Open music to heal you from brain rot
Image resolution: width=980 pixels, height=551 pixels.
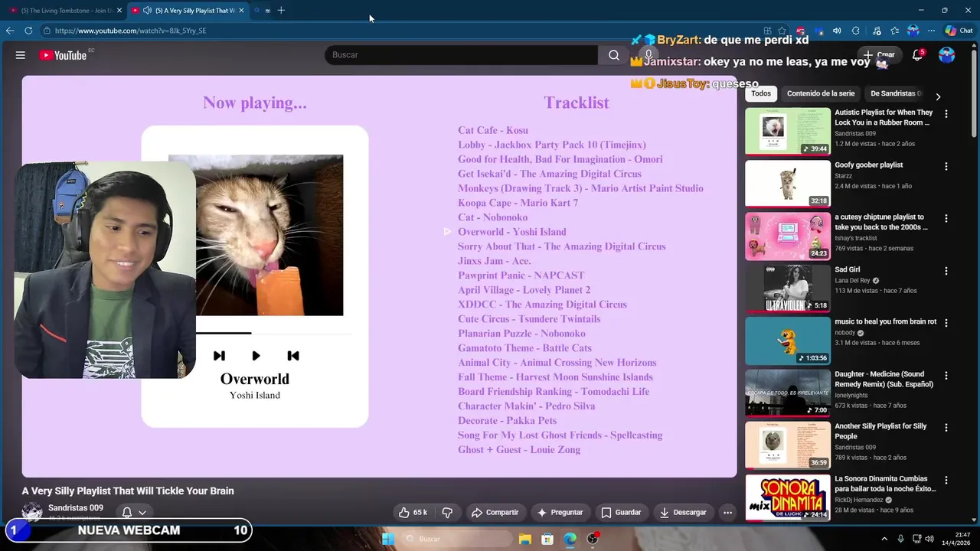click(x=885, y=321)
